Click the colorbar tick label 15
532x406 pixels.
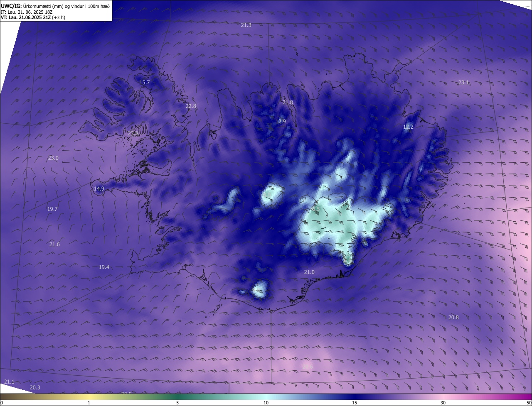coord(355,403)
